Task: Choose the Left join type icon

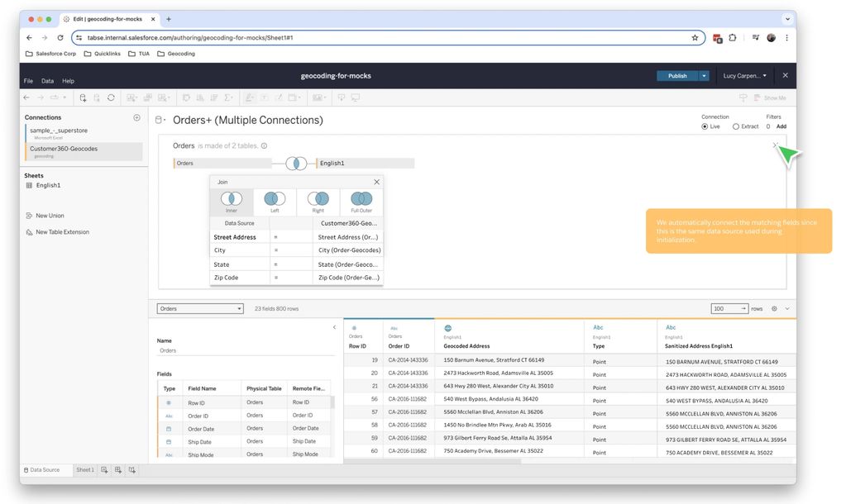Action: click(275, 199)
